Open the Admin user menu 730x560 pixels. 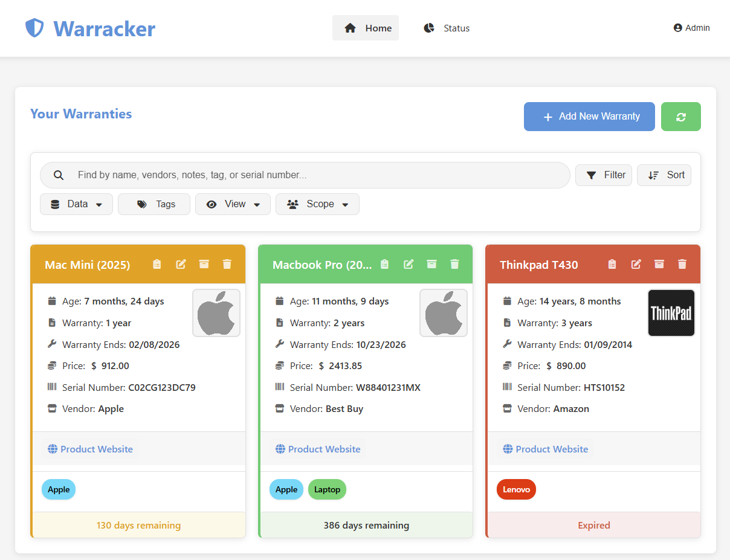coord(692,28)
